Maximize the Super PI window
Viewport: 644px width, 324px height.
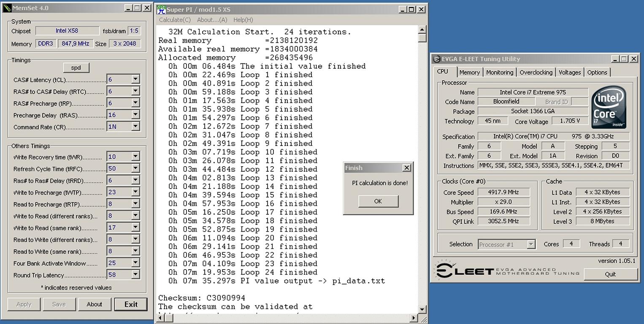point(411,9)
